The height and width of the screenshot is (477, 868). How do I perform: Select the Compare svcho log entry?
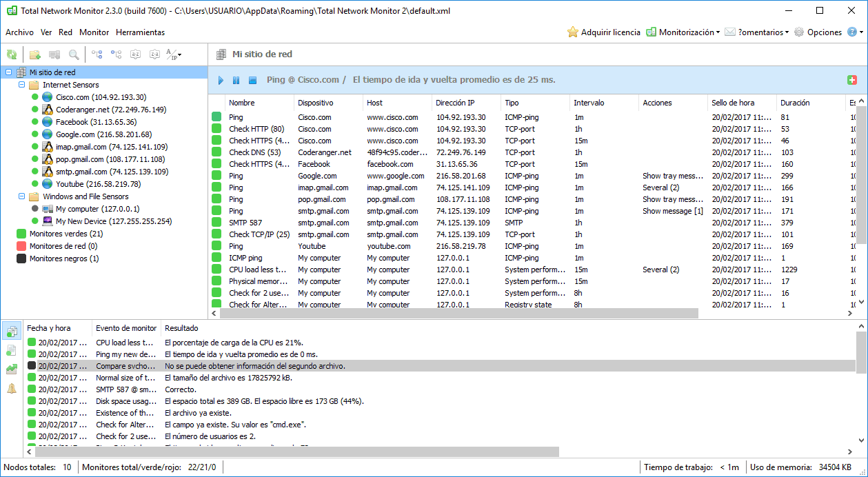coord(441,366)
